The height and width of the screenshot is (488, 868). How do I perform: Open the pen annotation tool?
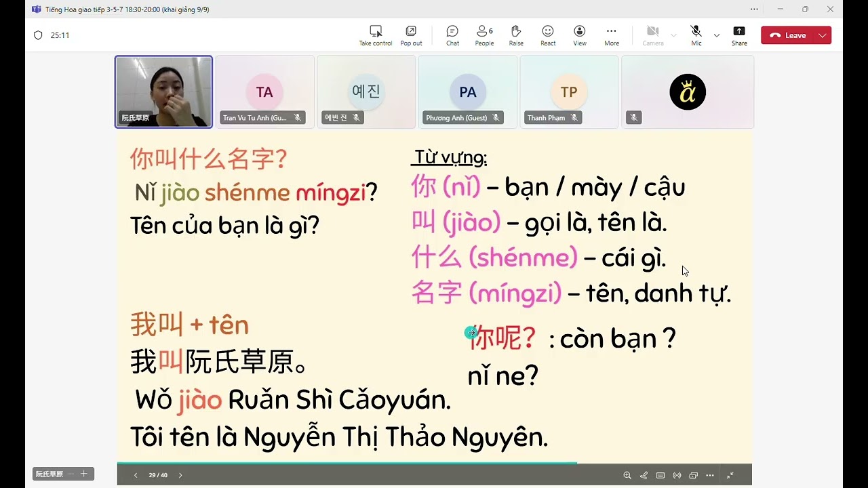point(644,475)
